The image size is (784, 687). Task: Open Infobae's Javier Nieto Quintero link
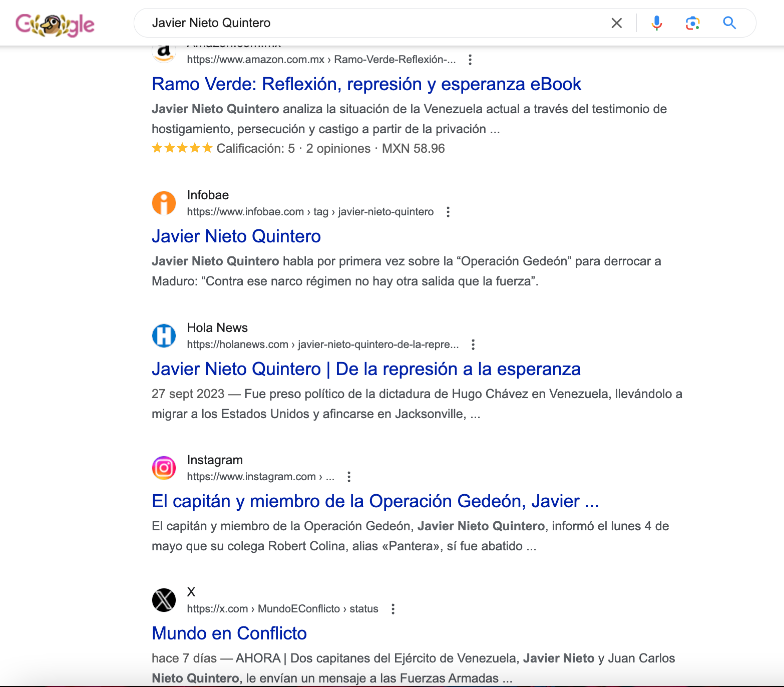[x=236, y=236]
